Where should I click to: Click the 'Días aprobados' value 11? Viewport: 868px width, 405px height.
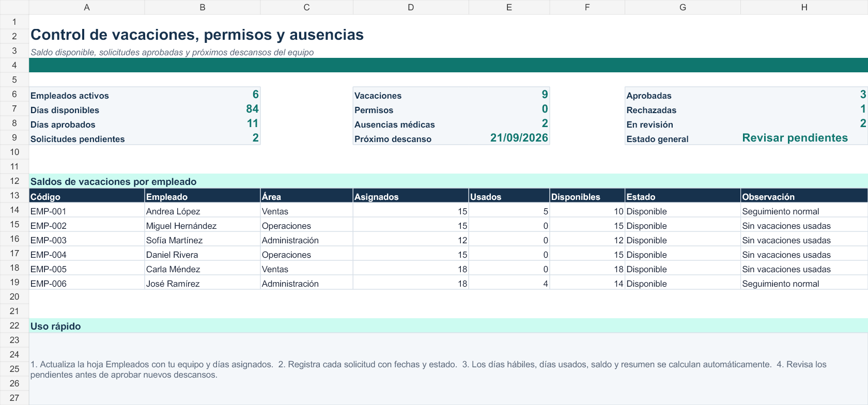tap(252, 123)
